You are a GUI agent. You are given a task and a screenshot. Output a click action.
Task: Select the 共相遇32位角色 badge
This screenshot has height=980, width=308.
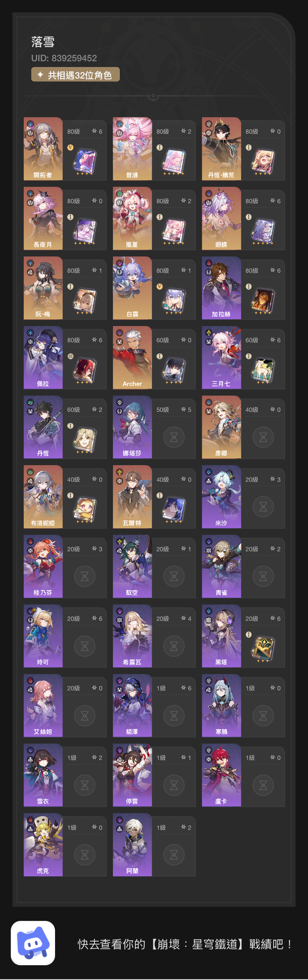click(76, 74)
